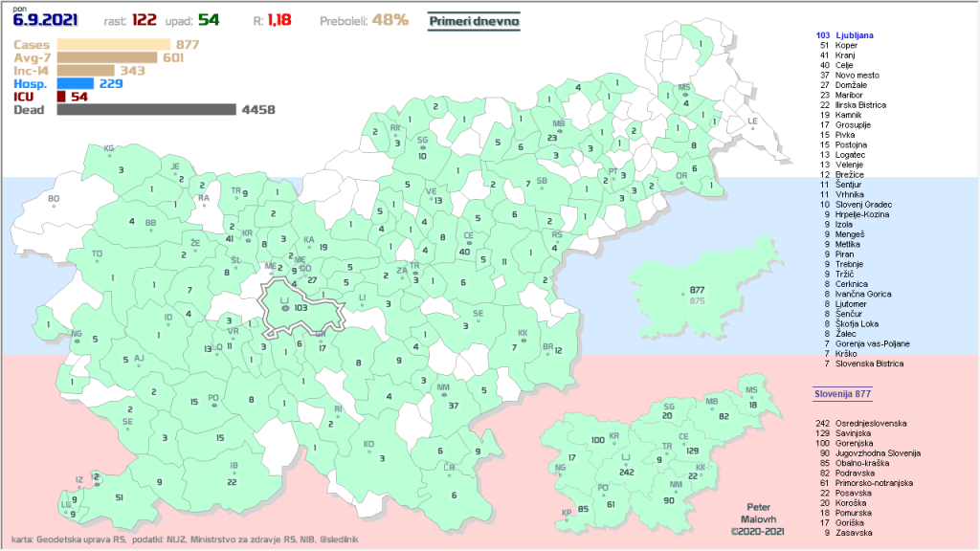The image size is (980, 551).
Task: Select the Celje CE marker dot
Action: point(468,243)
